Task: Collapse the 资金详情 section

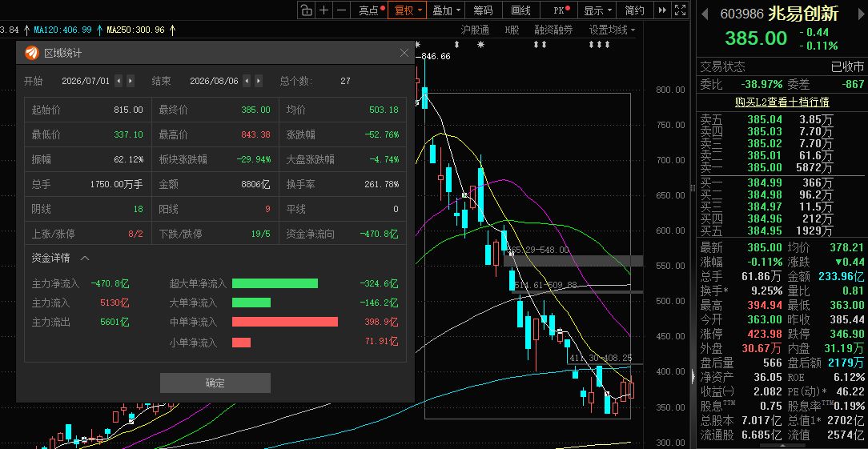Action: [x=85, y=258]
